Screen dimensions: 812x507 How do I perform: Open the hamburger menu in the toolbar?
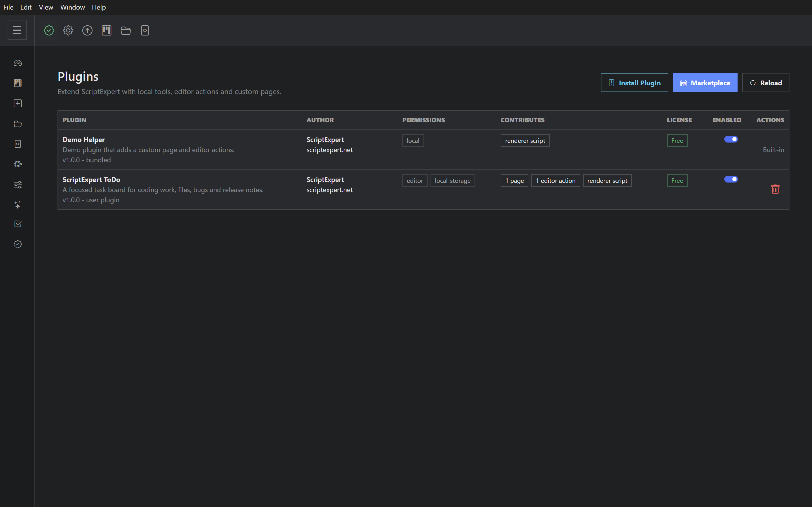pyautogui.click(x=17, y=30)
